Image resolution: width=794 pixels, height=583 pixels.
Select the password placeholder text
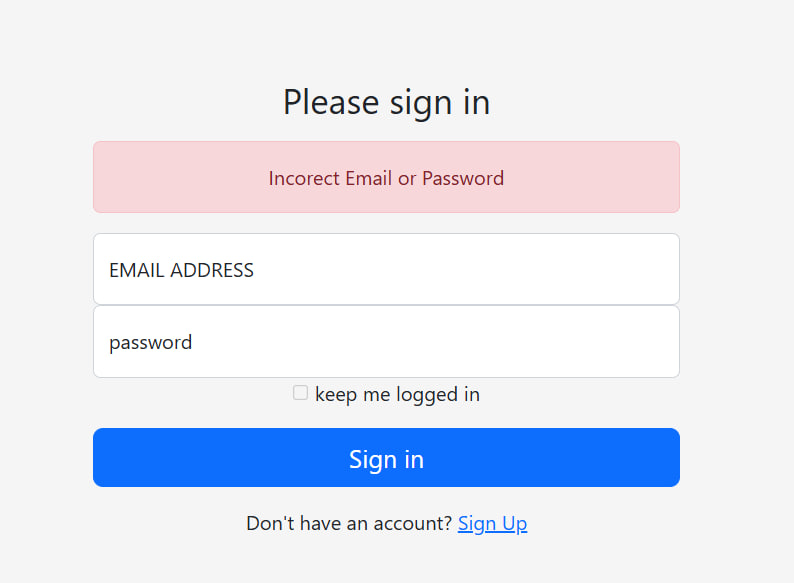coord(150,342)
